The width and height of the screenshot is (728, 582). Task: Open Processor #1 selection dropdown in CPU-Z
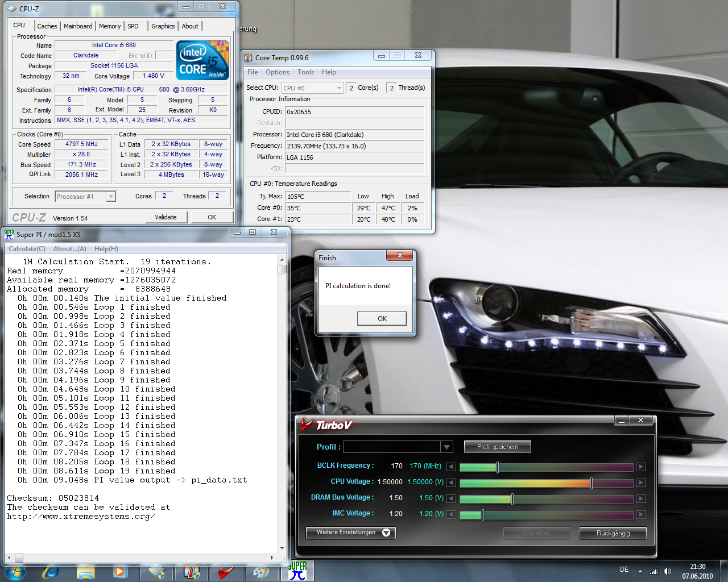coord(111,197)
